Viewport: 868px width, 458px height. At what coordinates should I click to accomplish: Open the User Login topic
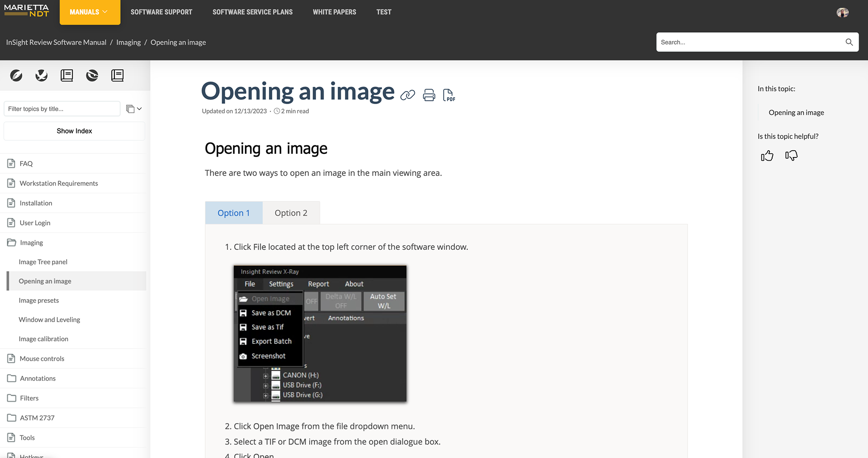[x=35, y=223]
